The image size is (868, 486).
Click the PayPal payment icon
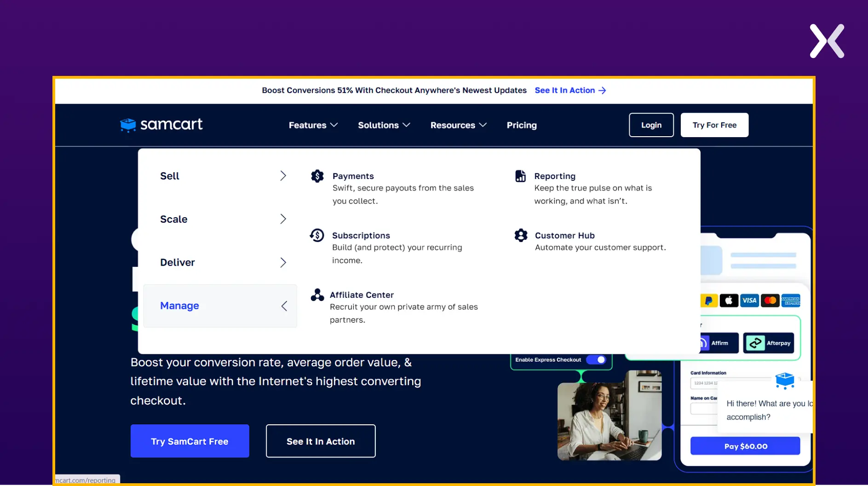tap(708, 301)
